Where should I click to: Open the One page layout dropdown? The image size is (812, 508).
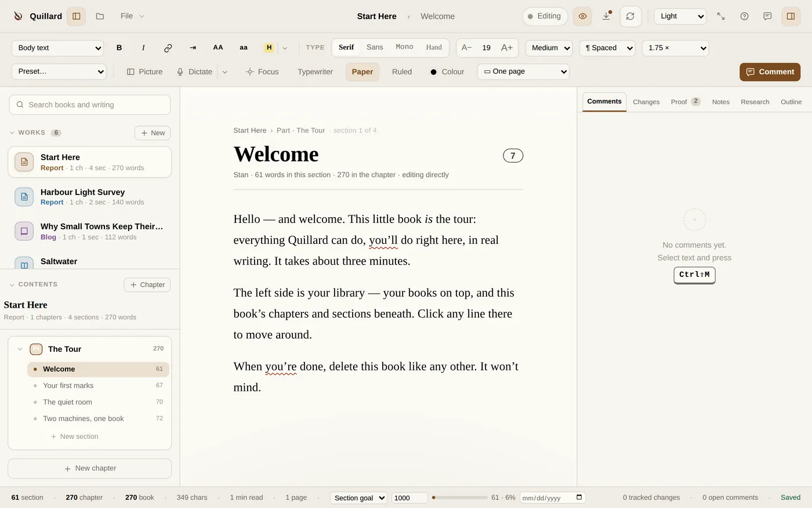(523, 71)
